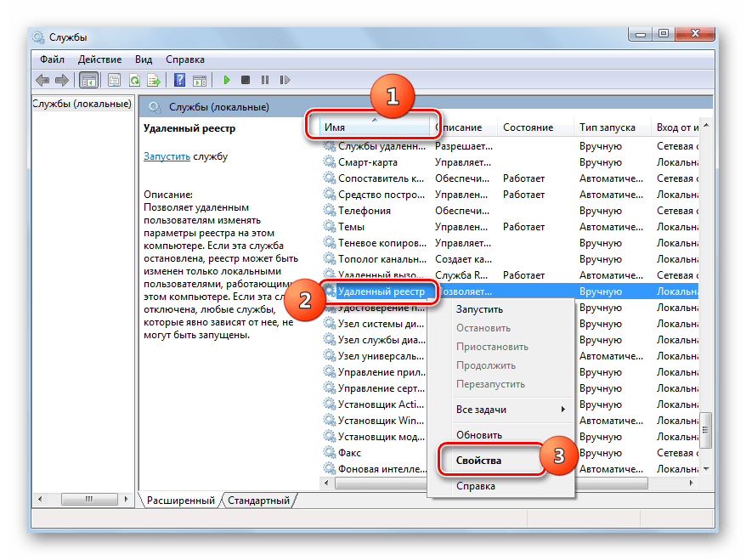The height and width of the screenshot is (560, 746).
Task: Toggle the show/hide console tree button
Action: pos(88,80)
